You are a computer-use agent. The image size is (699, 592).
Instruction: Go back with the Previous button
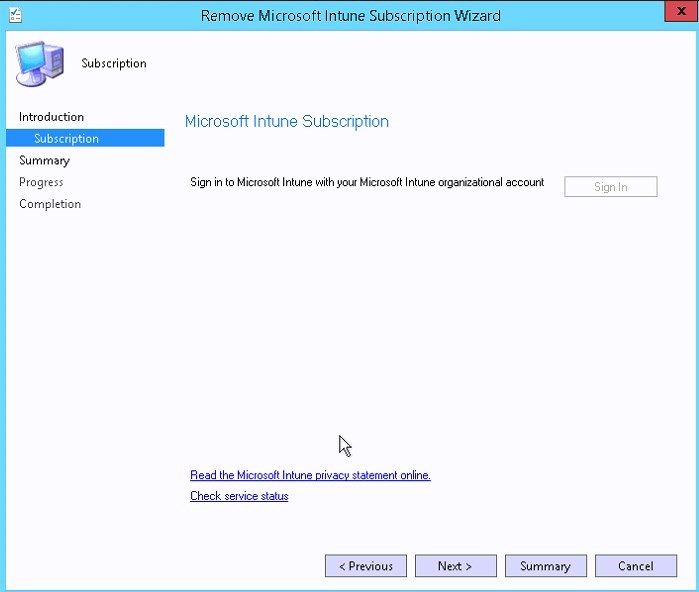point(366,566)
